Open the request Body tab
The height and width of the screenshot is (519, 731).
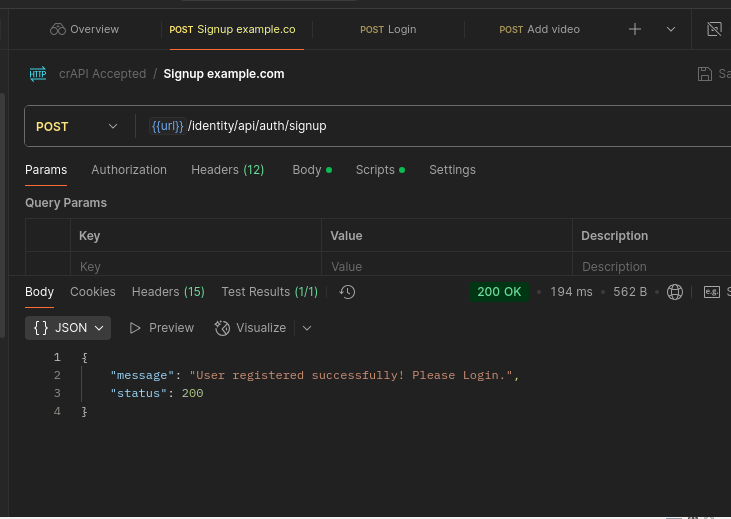[312, 170]
